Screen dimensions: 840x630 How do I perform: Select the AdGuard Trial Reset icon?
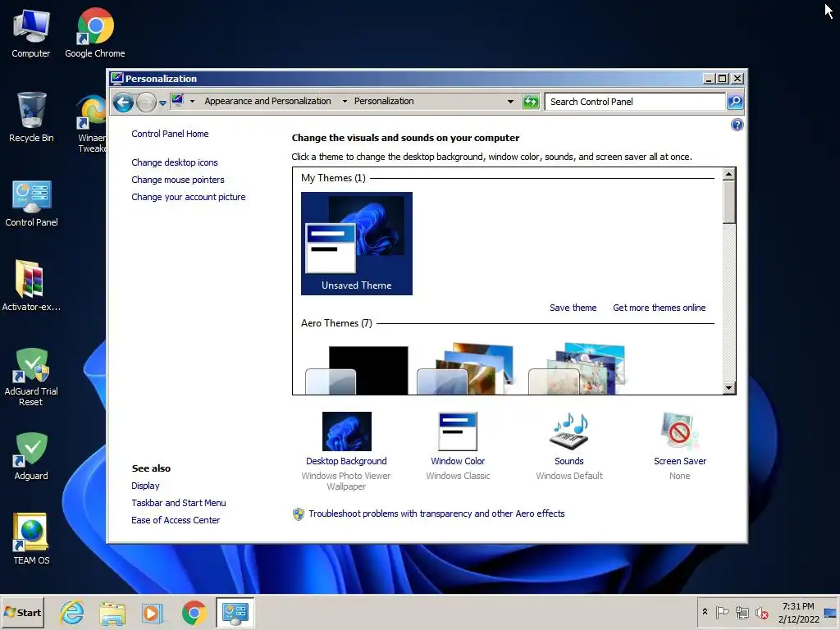click(x=31, y=377)
